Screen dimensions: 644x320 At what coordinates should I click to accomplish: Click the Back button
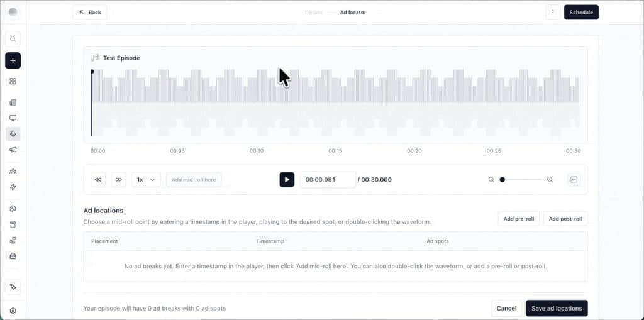pos(89,13)
